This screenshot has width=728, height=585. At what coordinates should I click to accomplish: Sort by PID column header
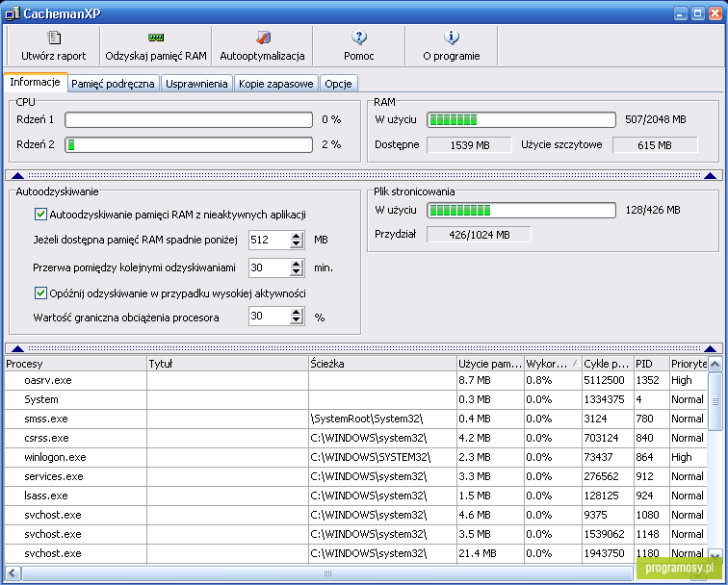(x=652, y=364)
